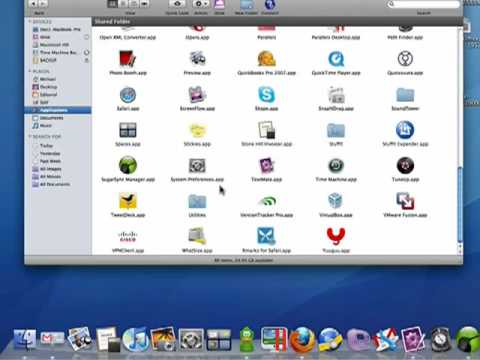The image size is (480, 360).
Task: Open Stickies.app icon
Action: pos(197,130)
